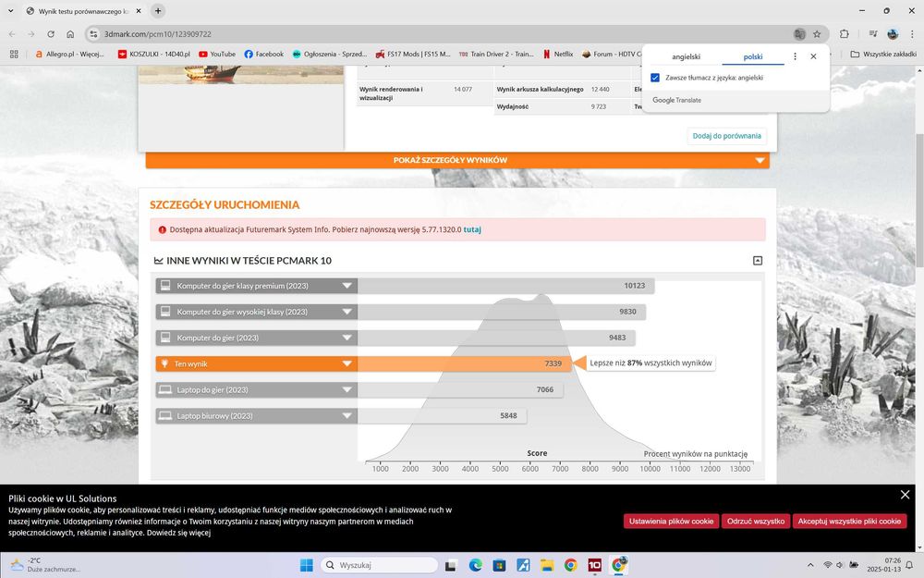Open File Explorer from the taskbar
Screen dimensions: 924x578
547,565
